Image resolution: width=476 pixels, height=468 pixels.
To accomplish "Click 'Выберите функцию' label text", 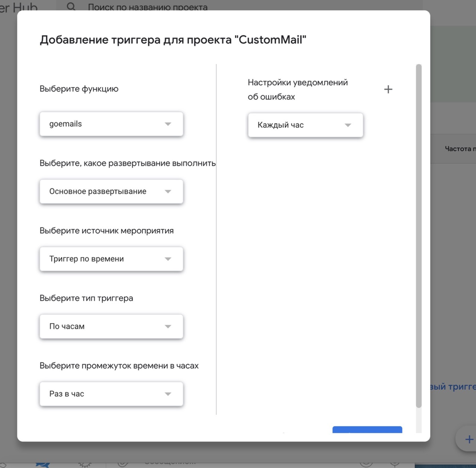I will click(x=79, y=89).
